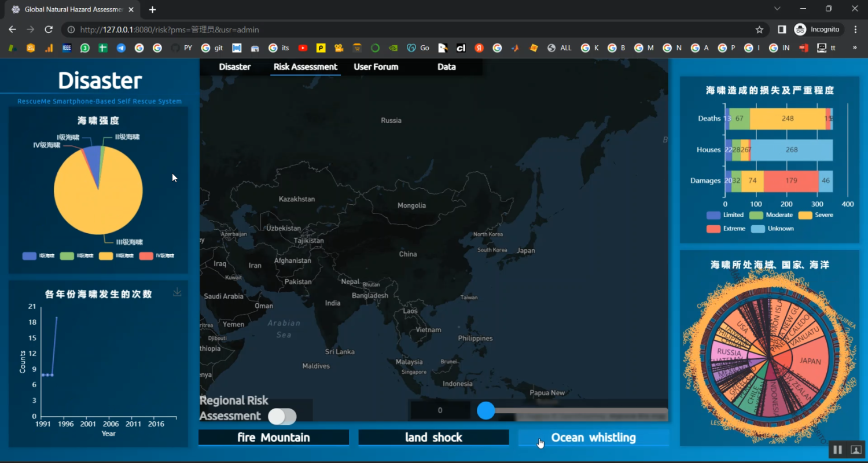868x463 pixels.
Task: Click the blue slider handle below the map
Action: (486, 410)
